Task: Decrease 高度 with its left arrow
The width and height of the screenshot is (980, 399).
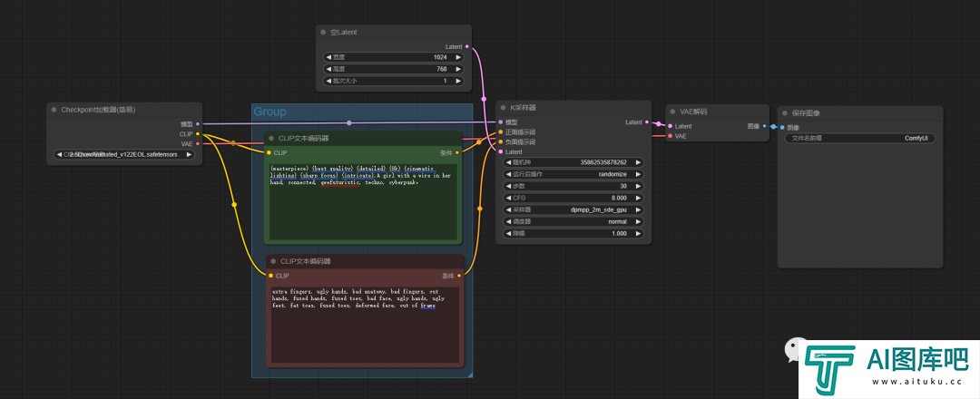Action: point(328,69)
